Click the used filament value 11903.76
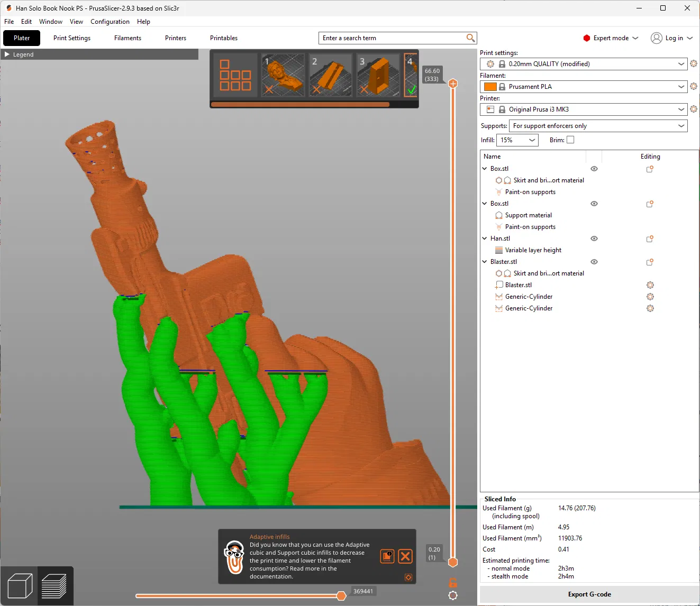 (570, 538)
